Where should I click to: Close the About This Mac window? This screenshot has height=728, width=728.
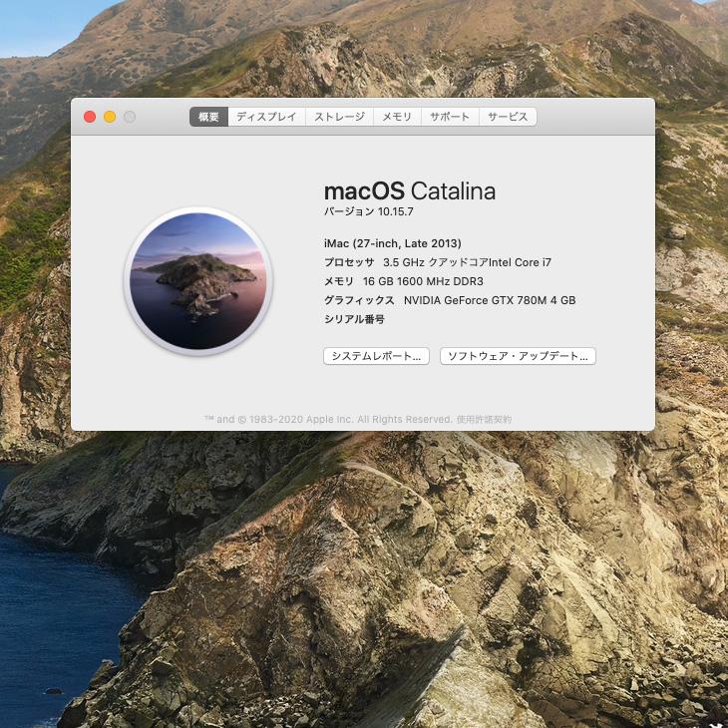point(90,117)
